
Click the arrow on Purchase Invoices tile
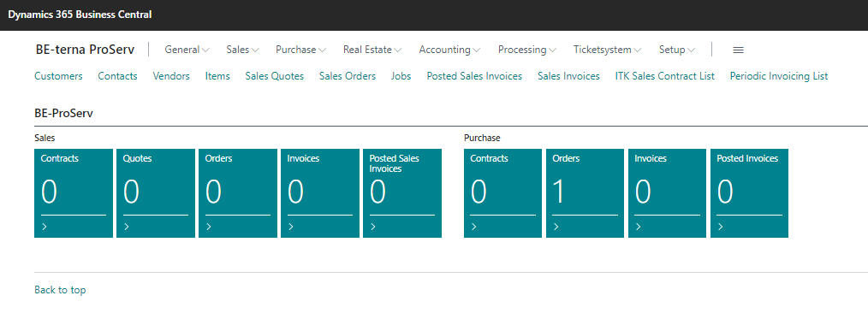click(638, 226)
